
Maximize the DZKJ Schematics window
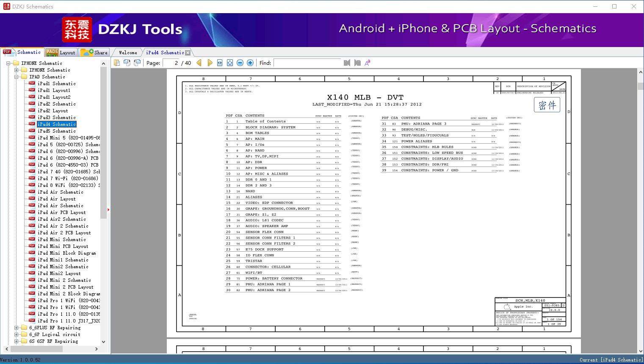click(614, 6)
